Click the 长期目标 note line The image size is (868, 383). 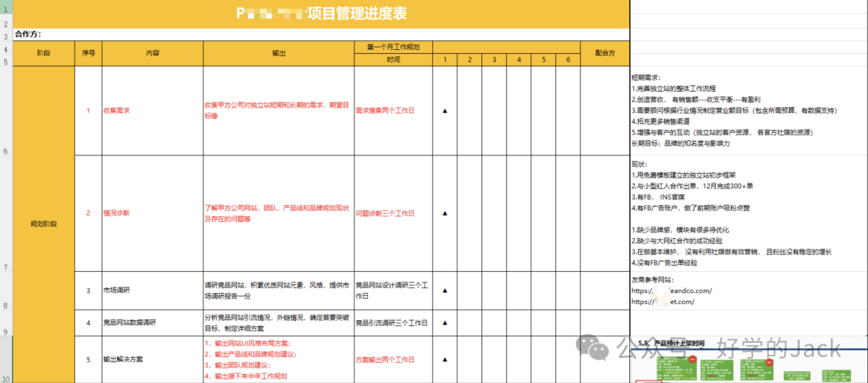(x=681, y=143)
